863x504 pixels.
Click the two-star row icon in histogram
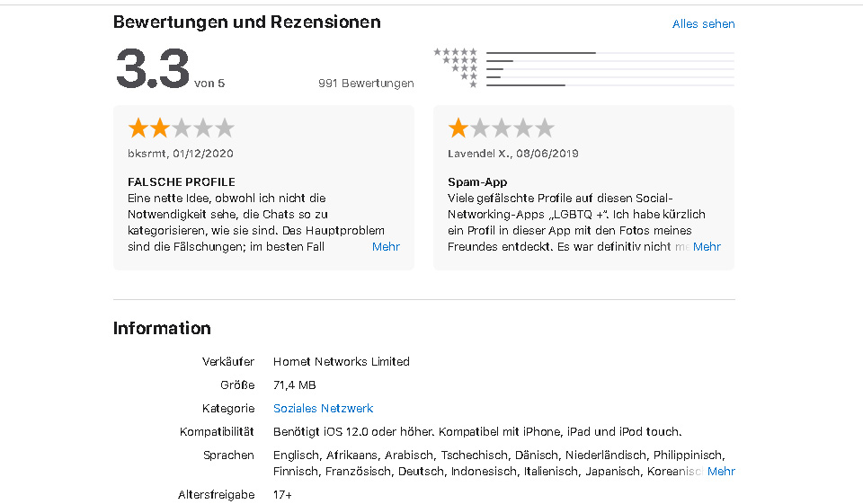(468, 76)
